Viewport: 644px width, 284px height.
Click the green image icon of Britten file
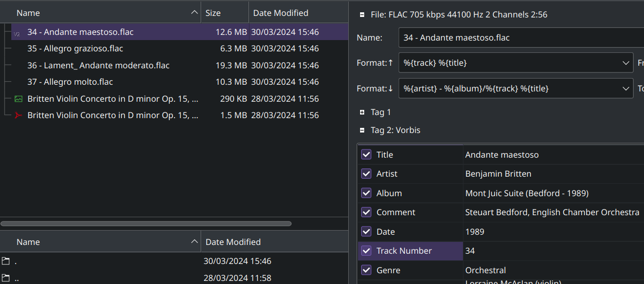(19, 99)
